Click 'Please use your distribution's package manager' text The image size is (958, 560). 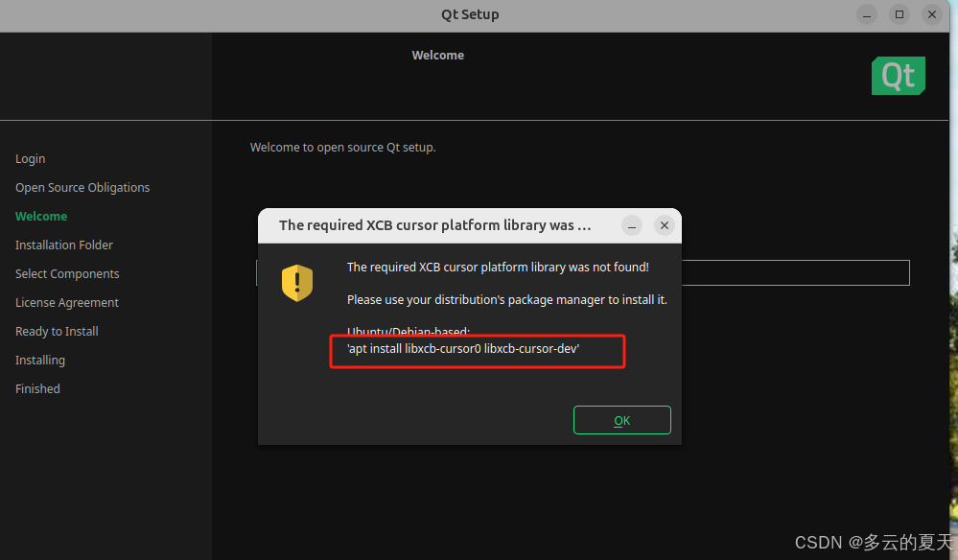pyautogui.click(x=507, y=300)
